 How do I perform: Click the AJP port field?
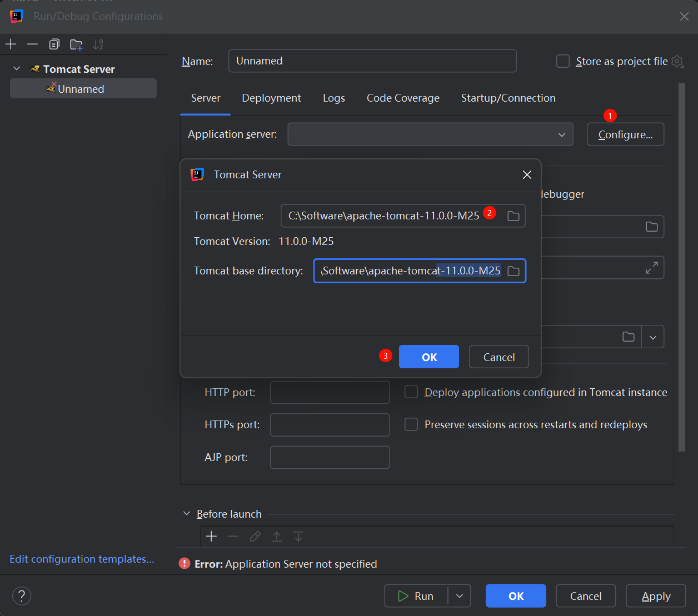[x=330, y=457]
